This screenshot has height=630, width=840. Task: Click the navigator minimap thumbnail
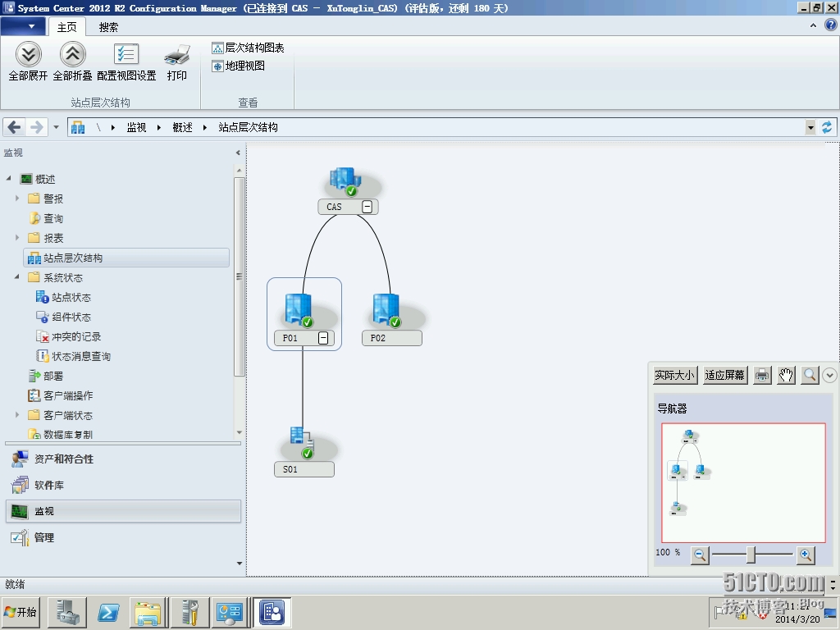(x=743, y=482)
